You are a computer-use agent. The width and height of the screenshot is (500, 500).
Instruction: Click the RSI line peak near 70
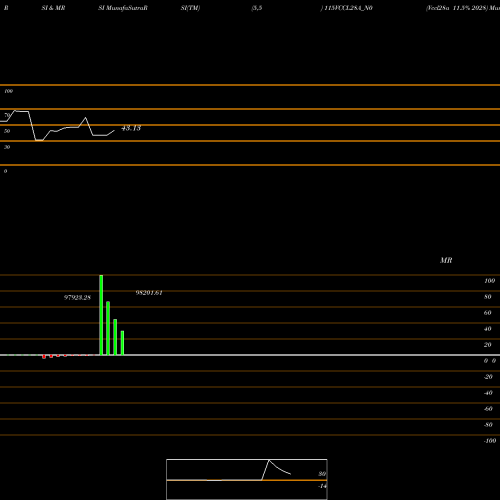pos(15,111)
